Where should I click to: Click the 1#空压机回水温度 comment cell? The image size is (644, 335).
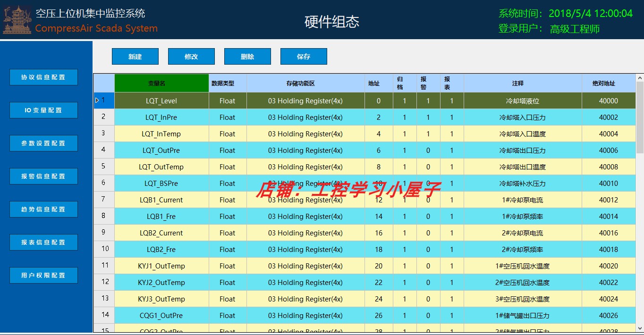coord(523,266)
